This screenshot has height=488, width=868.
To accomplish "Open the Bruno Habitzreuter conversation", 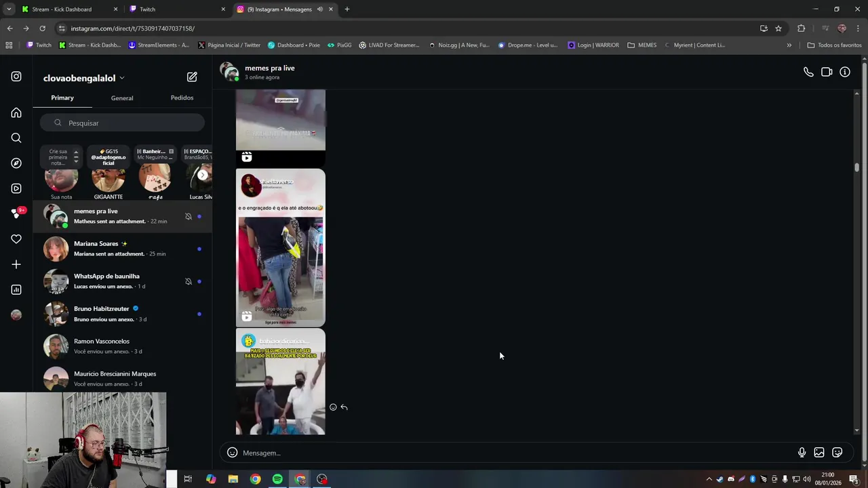I will (123, 314).
